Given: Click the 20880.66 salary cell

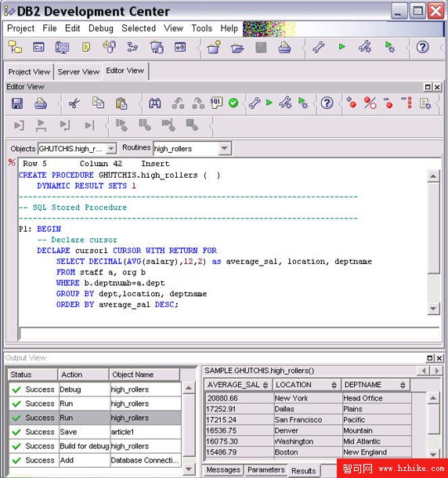Looking at the screenshot, I should (239, 398).
